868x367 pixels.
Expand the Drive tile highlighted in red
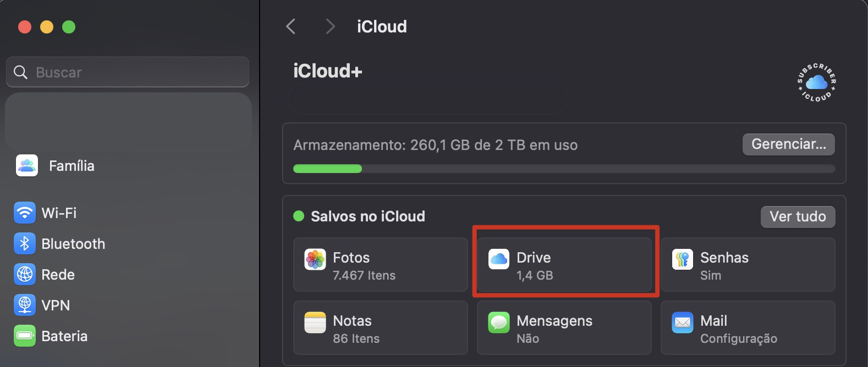[564, 264]
